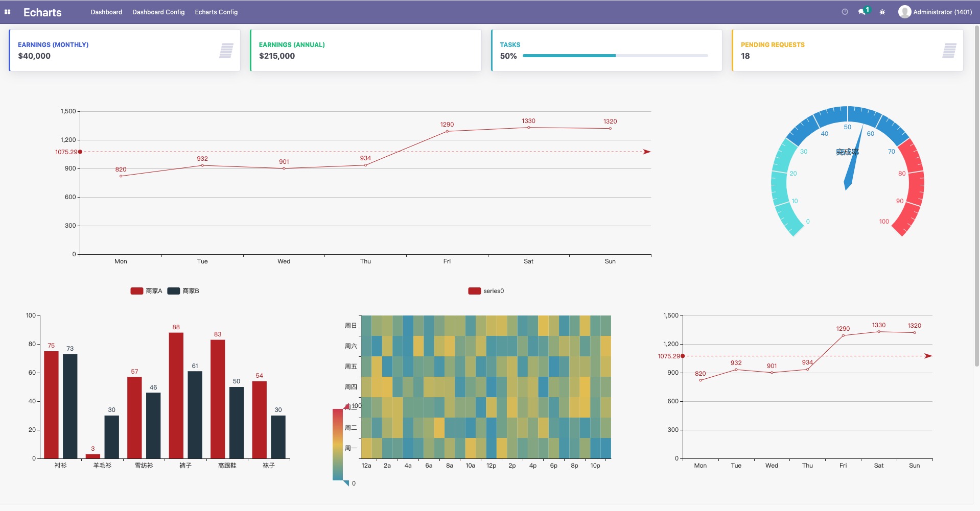
Task: Open the Administrator (1401) user menu
Action: pyautogui.click(x=935, y=12)
